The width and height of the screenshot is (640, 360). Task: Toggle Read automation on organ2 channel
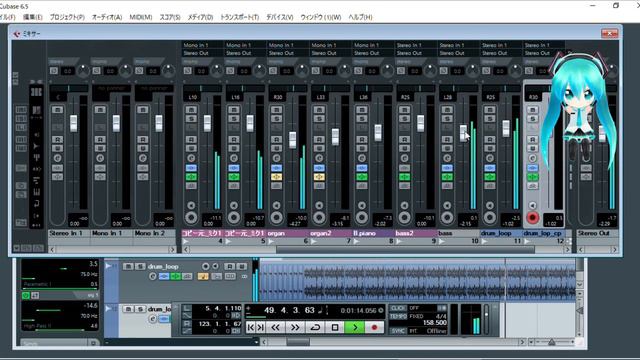[319, 139]
